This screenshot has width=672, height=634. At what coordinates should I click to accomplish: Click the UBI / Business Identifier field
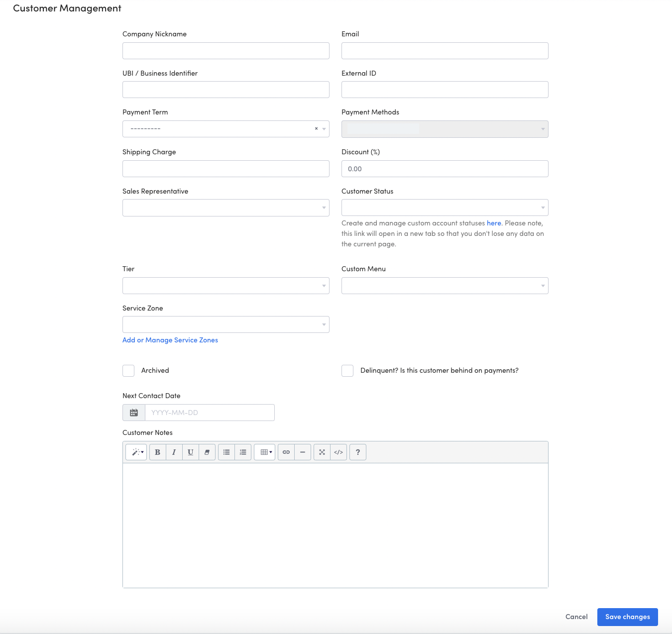click(226, 90)
